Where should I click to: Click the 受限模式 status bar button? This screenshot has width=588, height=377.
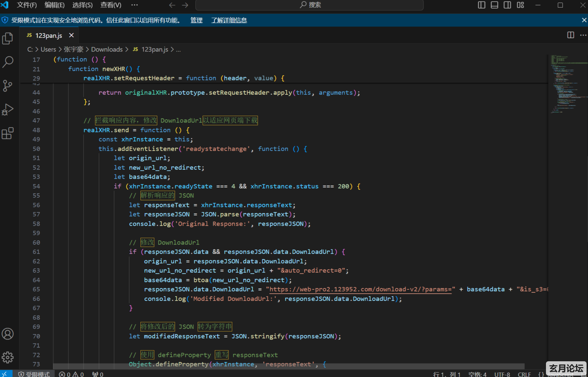click(x=34, y=374)
